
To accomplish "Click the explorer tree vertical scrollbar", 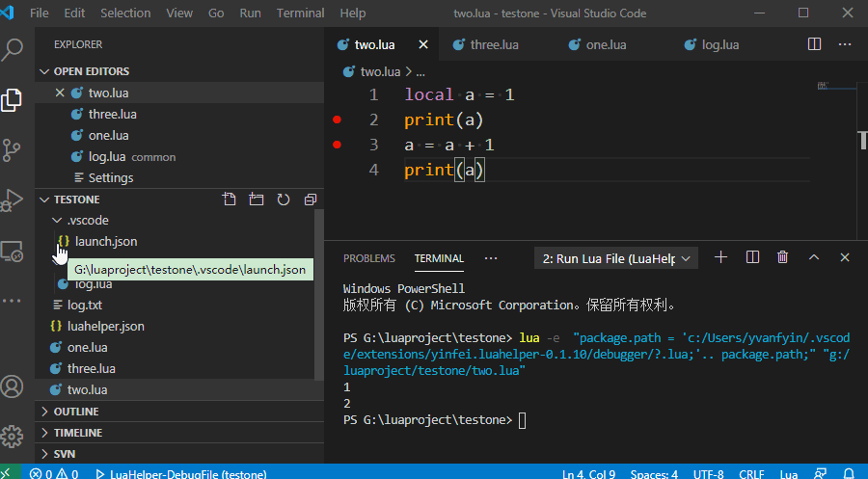I will tap(319, 294).
